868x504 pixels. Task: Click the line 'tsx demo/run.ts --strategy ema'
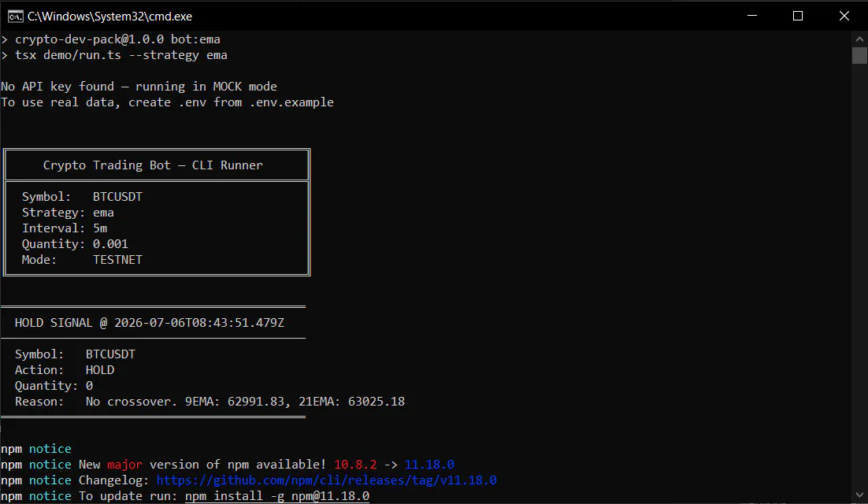point(121,55)
